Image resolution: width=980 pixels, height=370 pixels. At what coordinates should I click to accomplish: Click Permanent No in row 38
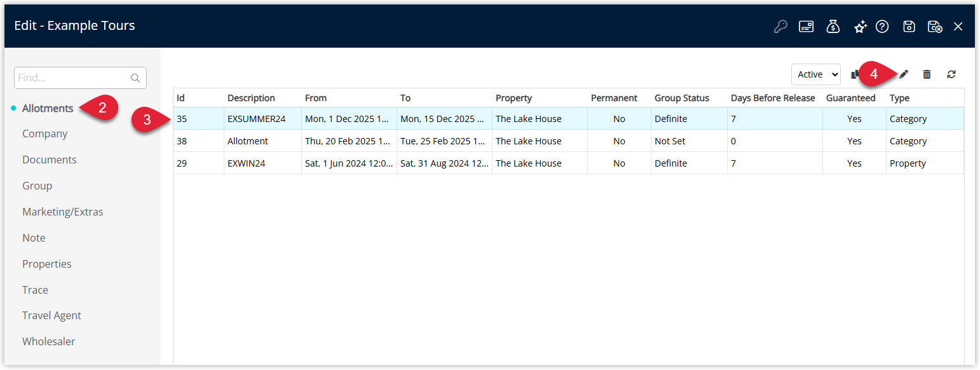pyautogui.click(x=619, y=141)
